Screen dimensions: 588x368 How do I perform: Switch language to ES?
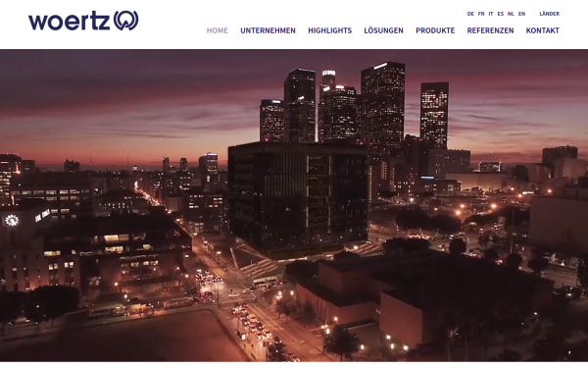tap(500, 14)
